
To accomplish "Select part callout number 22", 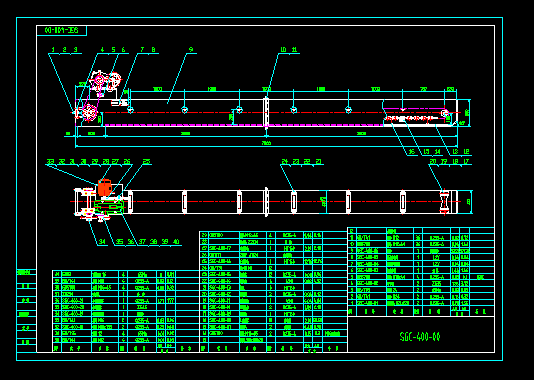I will click(307, 161).
